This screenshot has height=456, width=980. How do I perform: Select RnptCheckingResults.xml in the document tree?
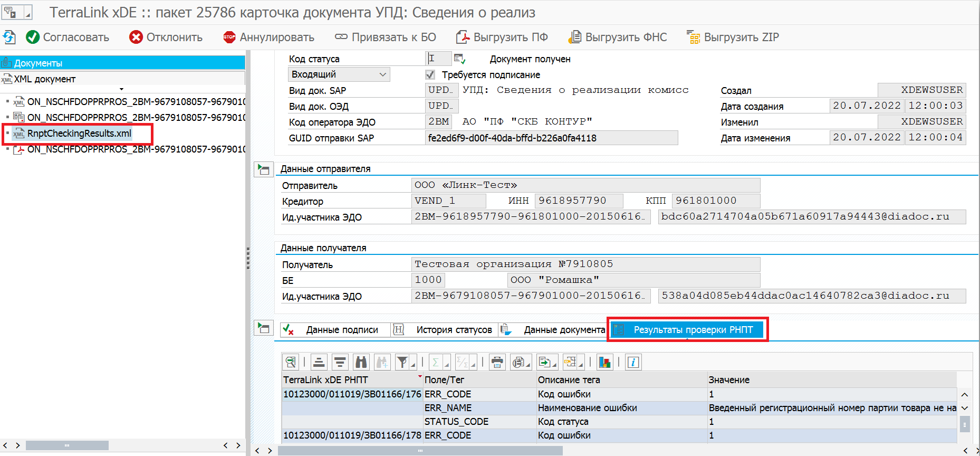click(79, 134)
